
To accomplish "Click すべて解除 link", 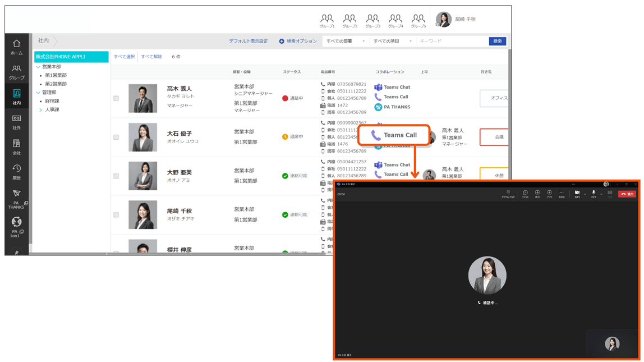I will coord(151,57).
